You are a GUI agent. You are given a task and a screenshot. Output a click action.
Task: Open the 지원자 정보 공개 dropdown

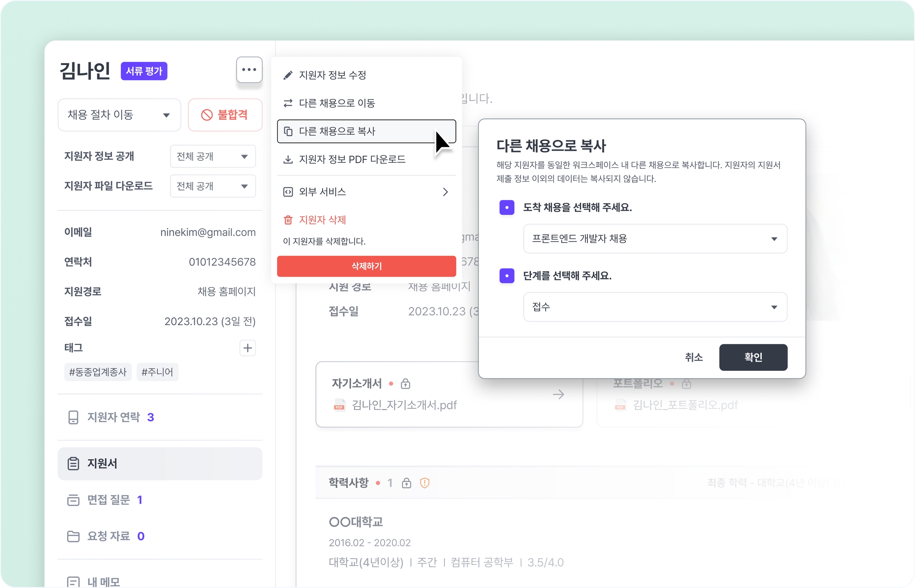[212, 156]
